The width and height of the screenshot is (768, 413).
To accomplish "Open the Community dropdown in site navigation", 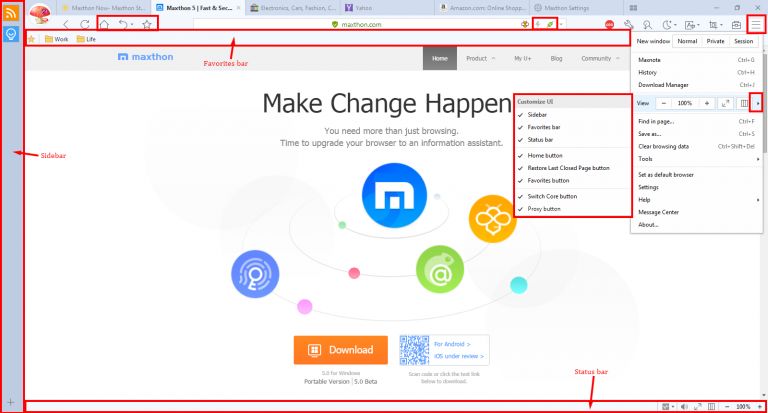I will coord(600,58).
